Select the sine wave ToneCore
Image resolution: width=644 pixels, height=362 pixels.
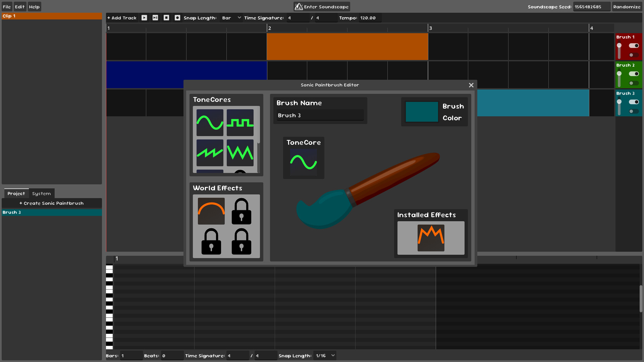(x=210, y=123)
